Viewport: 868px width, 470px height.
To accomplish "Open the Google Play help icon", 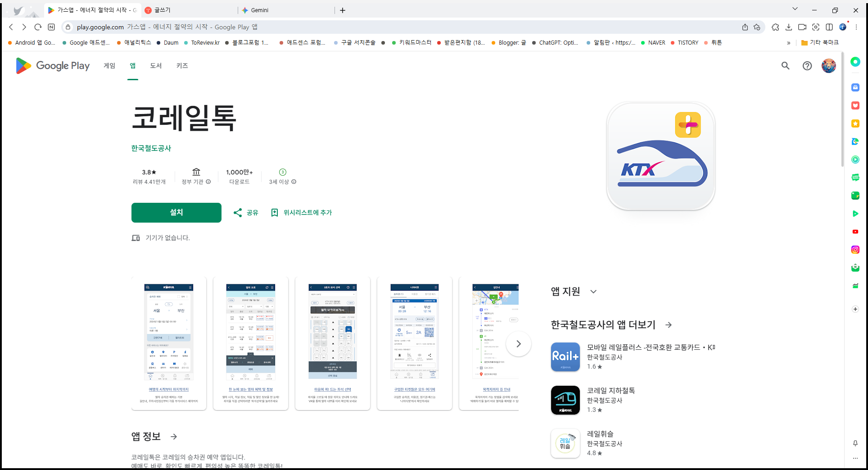I will [807, 66].
